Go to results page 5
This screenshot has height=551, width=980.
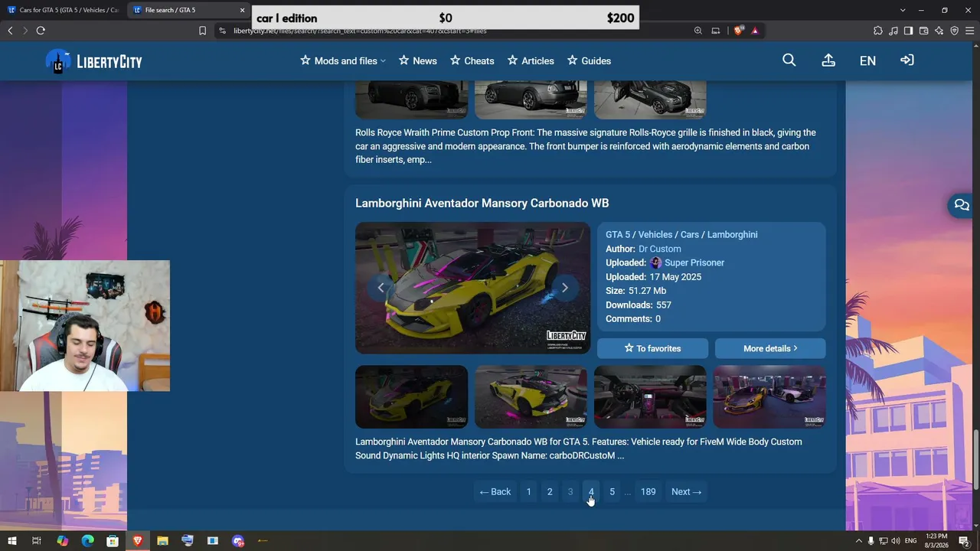coord(612,492)
